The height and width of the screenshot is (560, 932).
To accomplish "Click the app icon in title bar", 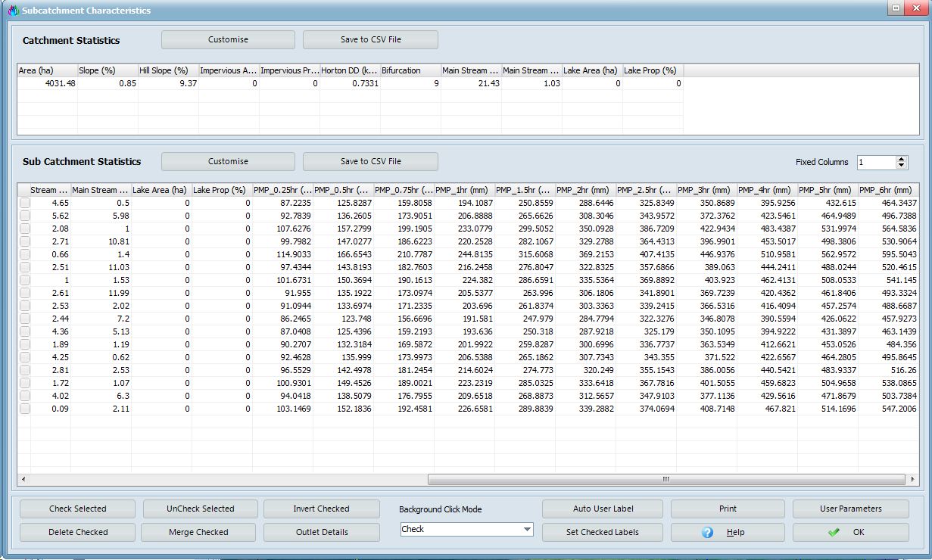I will click(12, 11).
